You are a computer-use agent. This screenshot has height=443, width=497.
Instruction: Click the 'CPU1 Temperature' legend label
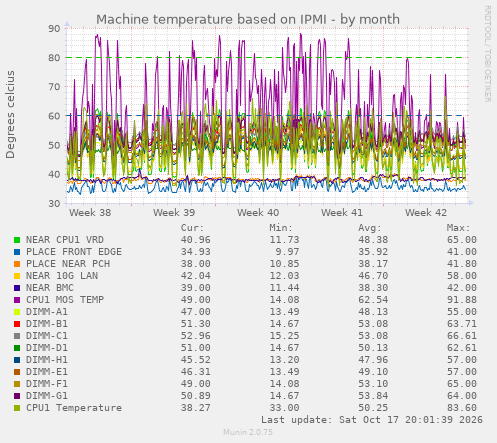click(x=74, y=408)
